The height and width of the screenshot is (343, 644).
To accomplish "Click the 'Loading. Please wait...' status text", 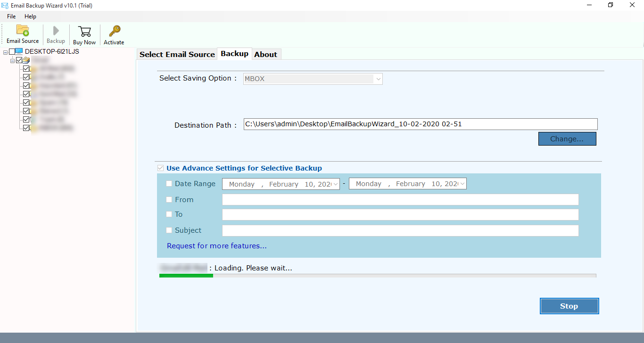I will pyautogui.click(x=253, y=268).
